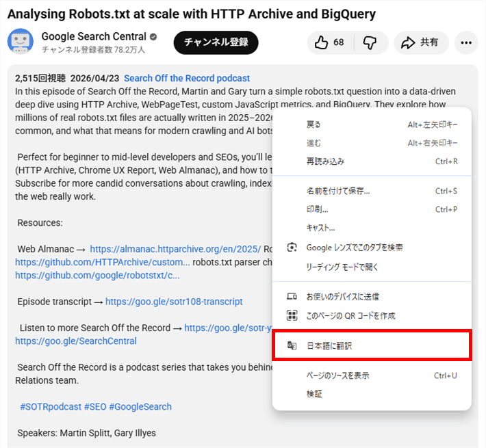Click the send to device icon
The width and height of the screenshot is (486, 448).
tap(292, 297)
